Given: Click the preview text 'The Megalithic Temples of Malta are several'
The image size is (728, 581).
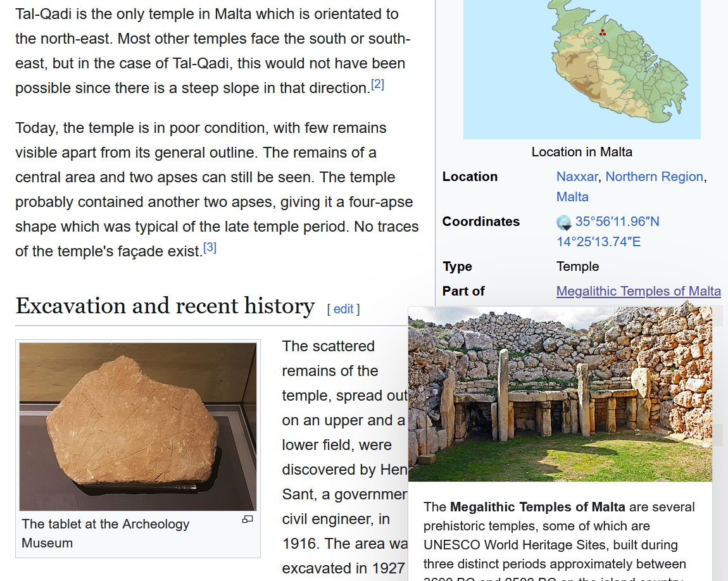Looking at the screenshot, I should pyautogui.click(x=559, y=507).
